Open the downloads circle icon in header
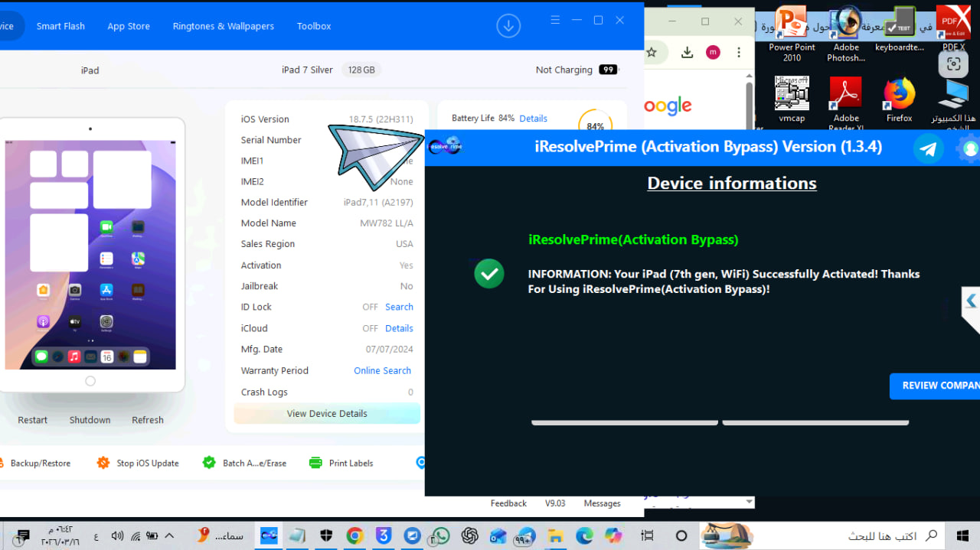This screenshot has height=550, width=980. [x=508, y=26]
